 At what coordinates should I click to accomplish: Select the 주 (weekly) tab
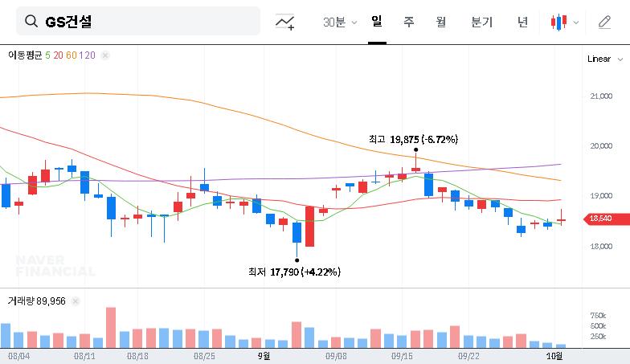pyautogui.click(x=408, y=22)
